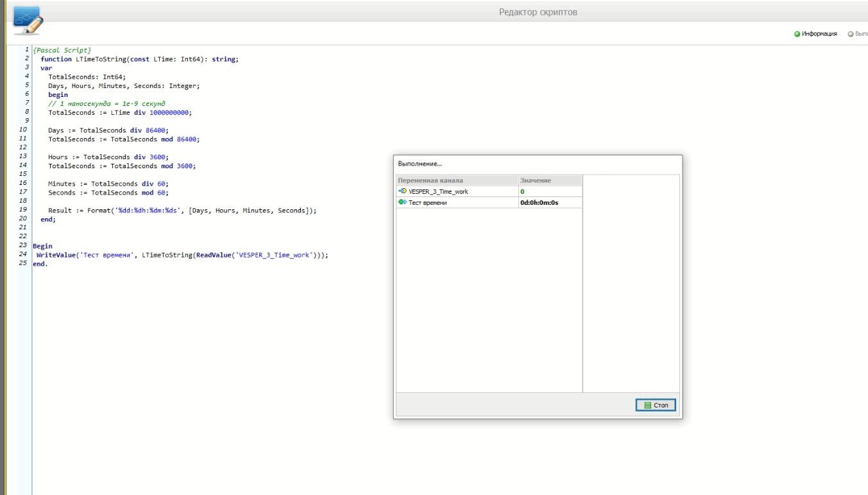
Task: Click the Minutes := TotalSeconds div 60 line
Action: (108, 184)
